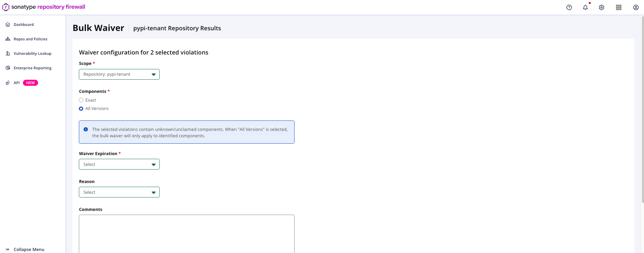Screen dimensions: 644x253
Task: Click the NEW badge next to API
Action: [x=30, y=83]
